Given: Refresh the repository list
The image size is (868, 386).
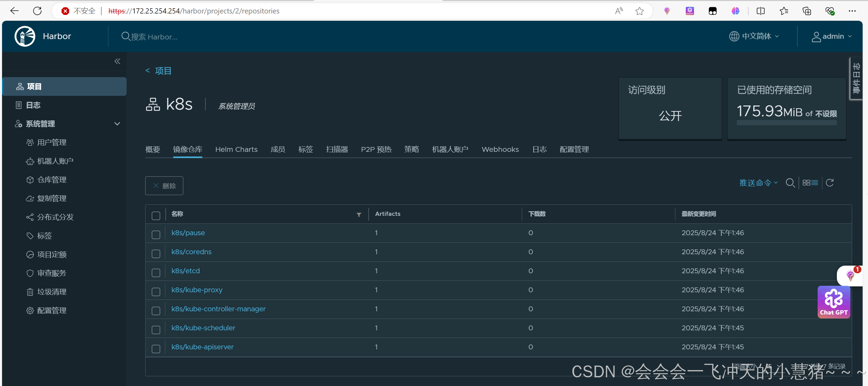Looking at the screenshot, I should click(830, 183).
